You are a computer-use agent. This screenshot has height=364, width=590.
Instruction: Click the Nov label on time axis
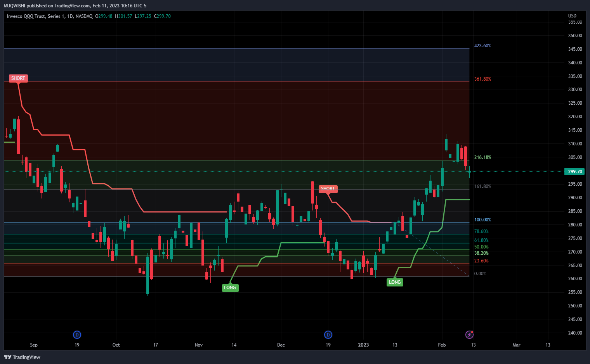(x=199, y=345)
